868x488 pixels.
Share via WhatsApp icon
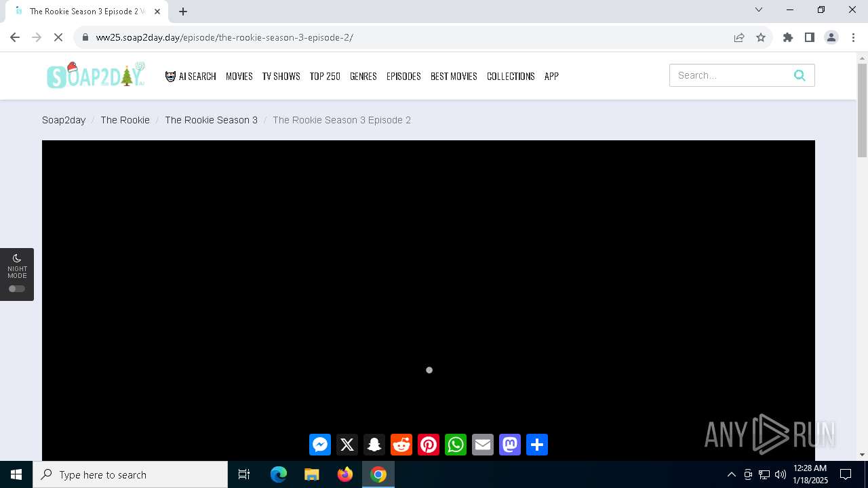click(456, 445)
